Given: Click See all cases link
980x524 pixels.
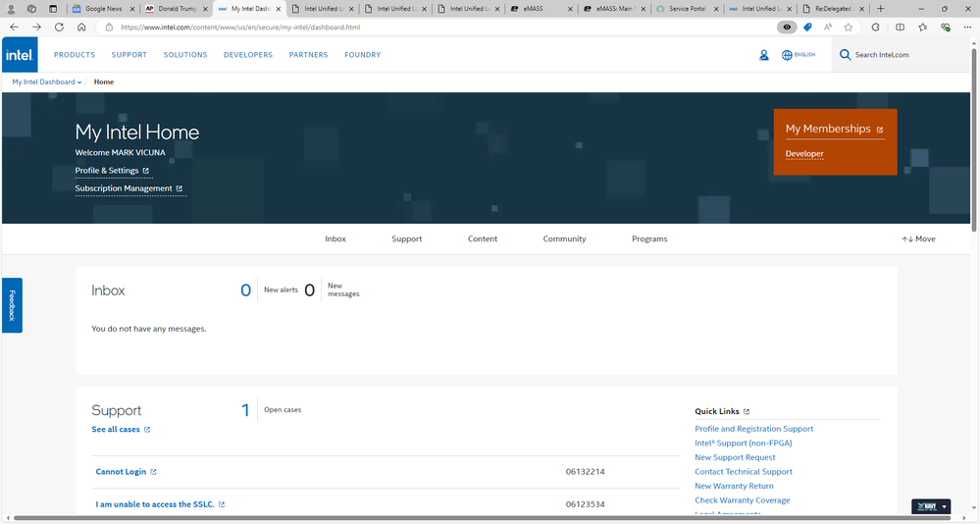Looking at the screenshot, I should (121, 430).
